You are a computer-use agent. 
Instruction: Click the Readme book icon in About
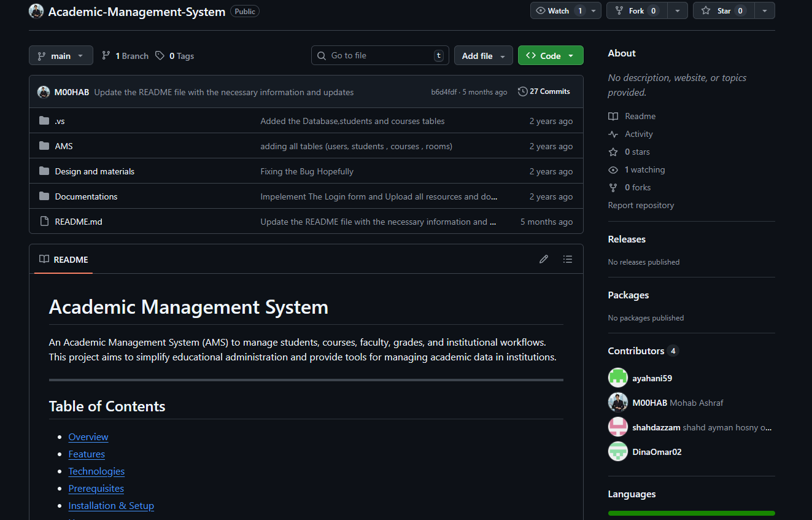[x=613, y=116]
